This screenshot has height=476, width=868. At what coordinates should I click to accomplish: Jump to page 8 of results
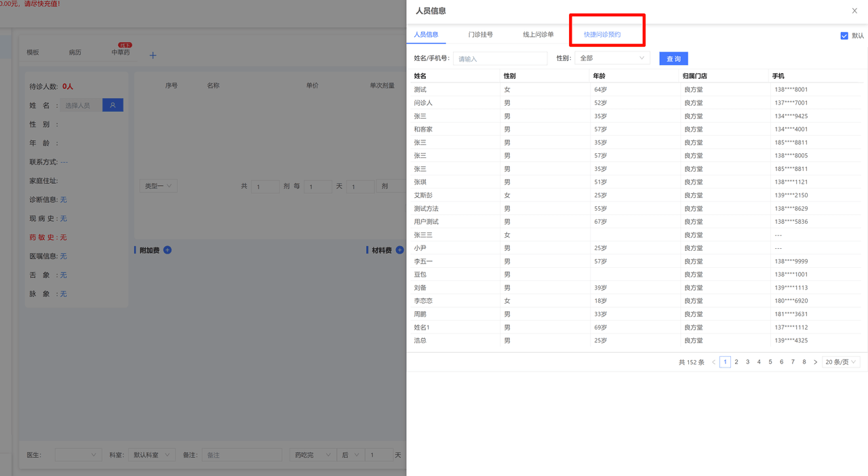pos(804,362)
